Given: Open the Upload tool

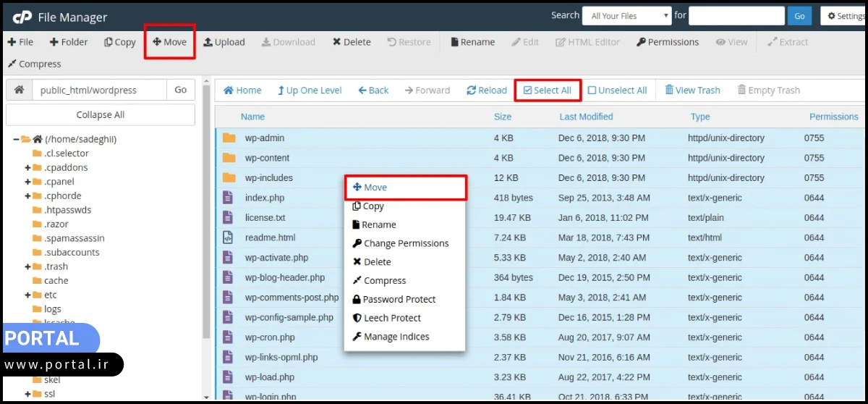Looking at the screenshot, I should [x=224, y=42].
